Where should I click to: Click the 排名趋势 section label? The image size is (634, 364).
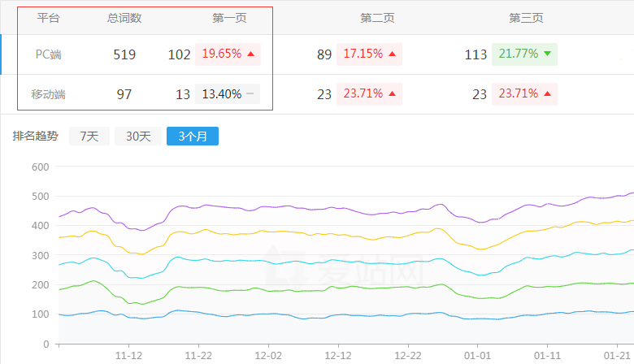36,136
